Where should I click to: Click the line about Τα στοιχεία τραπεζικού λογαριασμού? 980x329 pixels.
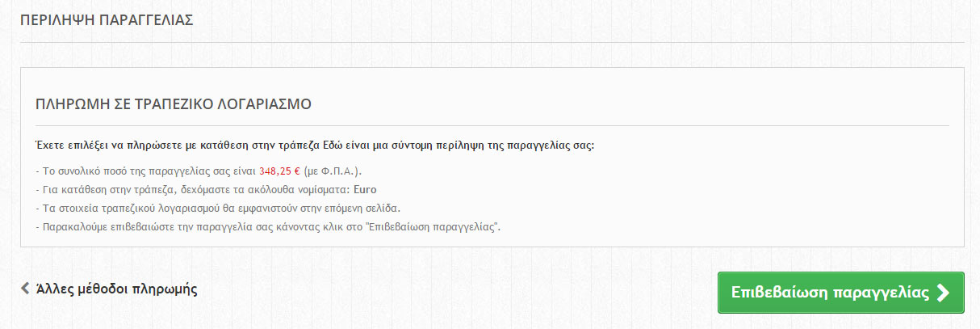219,209
